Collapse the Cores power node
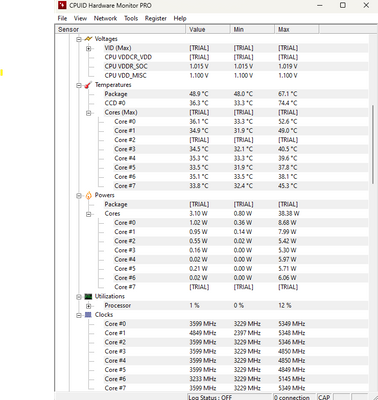Image resolution: width=378 pixels, height=400 pixels. coord(89,214)
